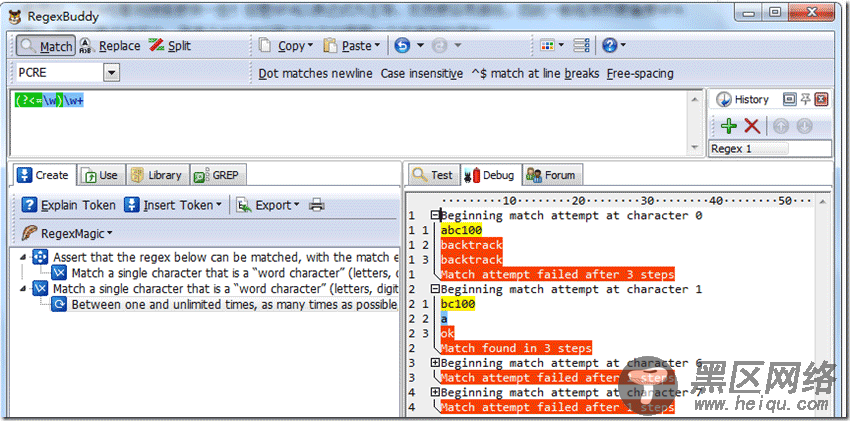Image resolution: width=850 pixels, height=421 pixels.
Task: Add a regex with green plus
Action: (x=729, y=126)
